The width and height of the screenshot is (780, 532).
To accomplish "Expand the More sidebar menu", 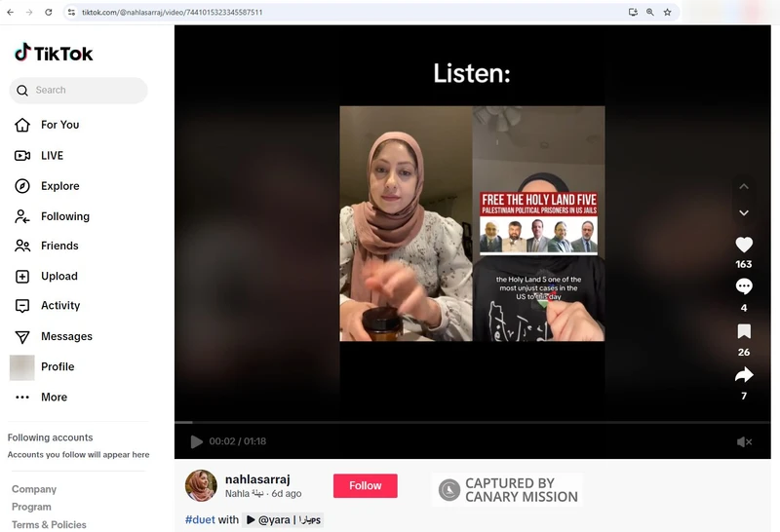I will [x=54, y=398].
